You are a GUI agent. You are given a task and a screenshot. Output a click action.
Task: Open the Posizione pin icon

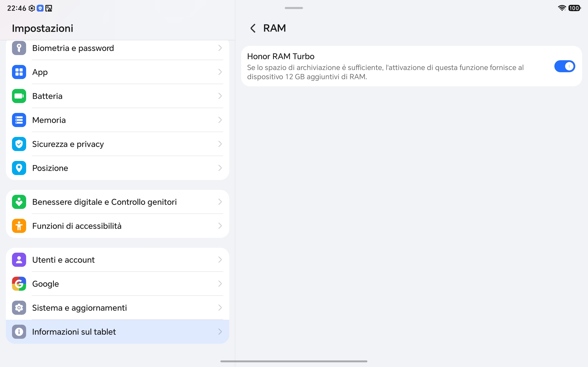pyautogui.click(x=19, y=168)
